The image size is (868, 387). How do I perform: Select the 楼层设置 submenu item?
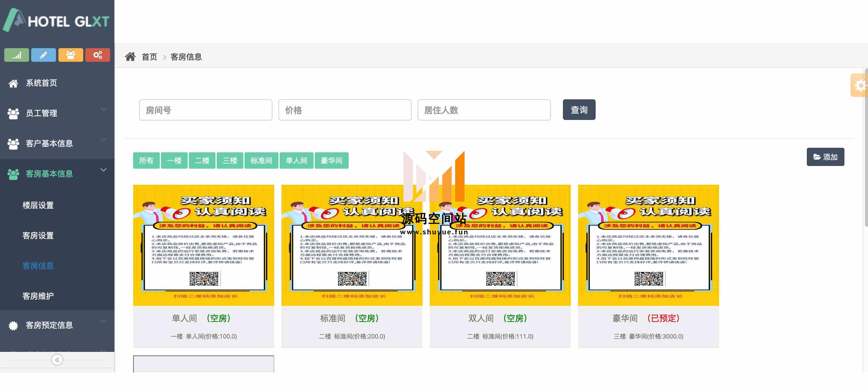[38, 205]
